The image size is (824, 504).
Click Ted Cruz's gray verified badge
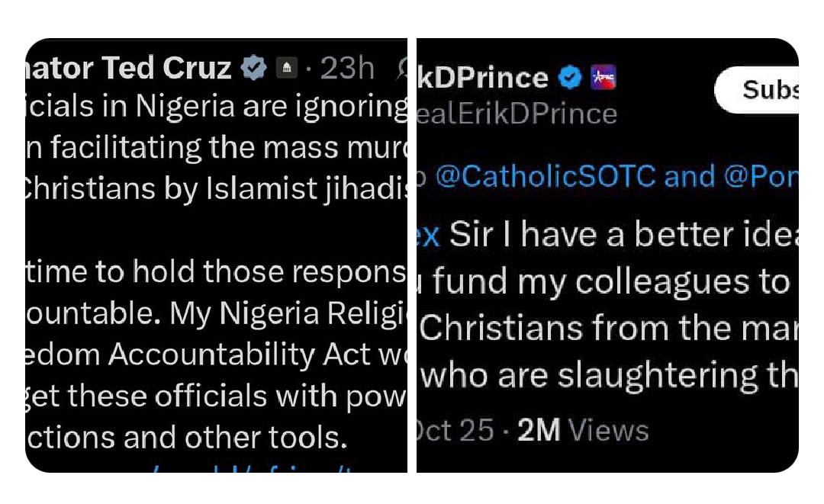[254, 69]
